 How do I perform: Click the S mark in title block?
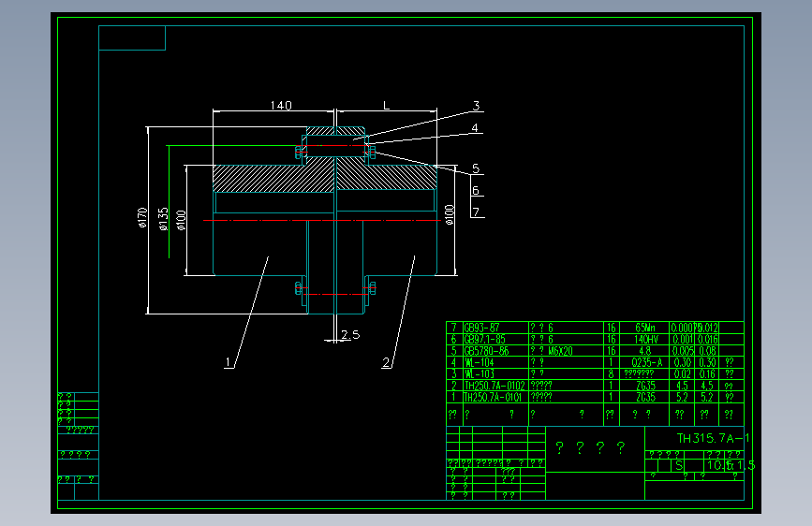point(679,465)
